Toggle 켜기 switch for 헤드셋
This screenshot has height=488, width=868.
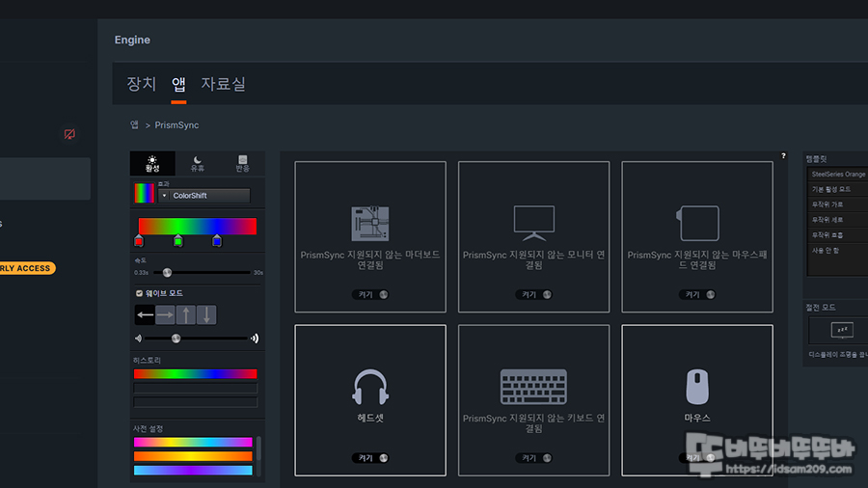tap(369, 457)
